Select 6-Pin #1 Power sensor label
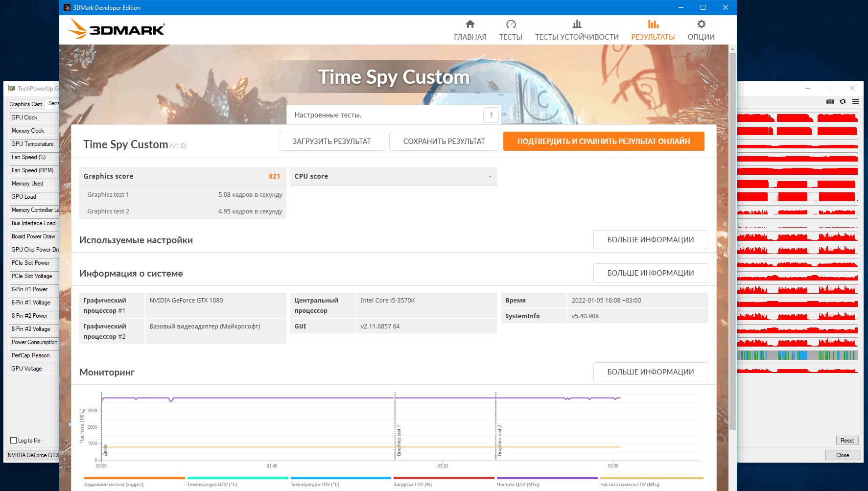 click(x=29, y=289)
